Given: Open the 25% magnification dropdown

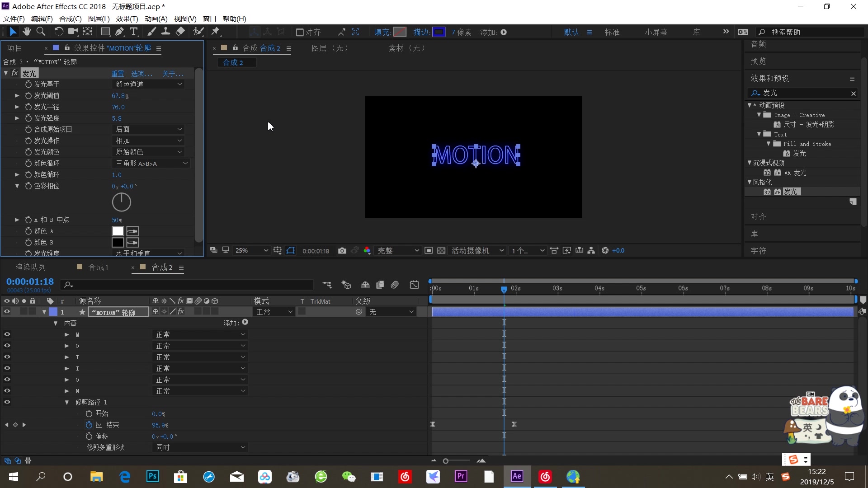Looking at the screenshot, I should (x=251, y=251).
